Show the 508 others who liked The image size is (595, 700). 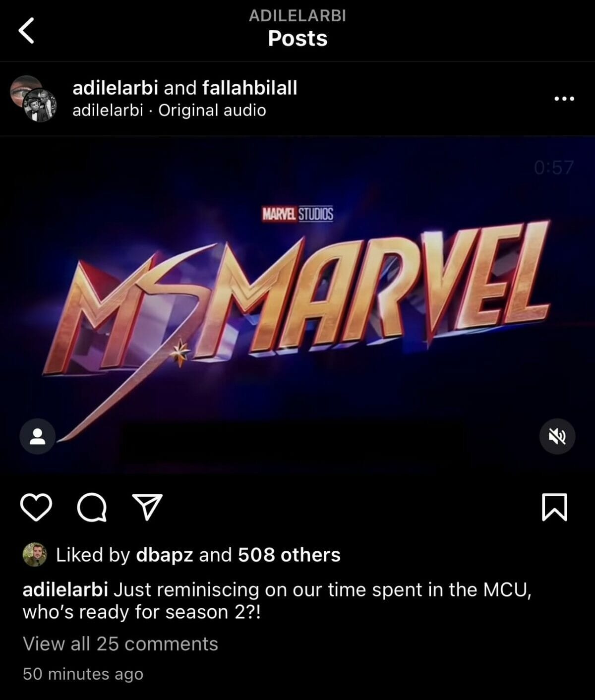click(x=289, y=555)
